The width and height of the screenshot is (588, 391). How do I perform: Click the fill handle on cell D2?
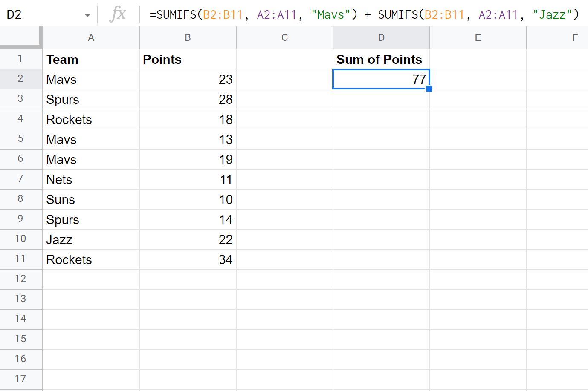pyautogui.click(x=429, y=89)
